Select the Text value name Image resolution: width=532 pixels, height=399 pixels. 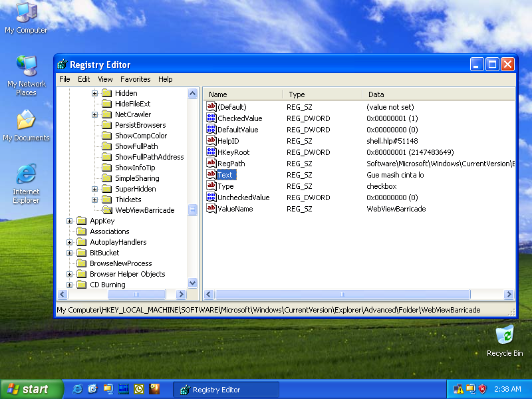225,175
